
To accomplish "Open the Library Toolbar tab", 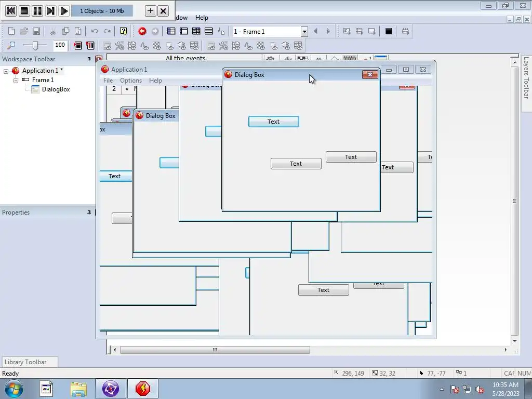I will point(30,362).
